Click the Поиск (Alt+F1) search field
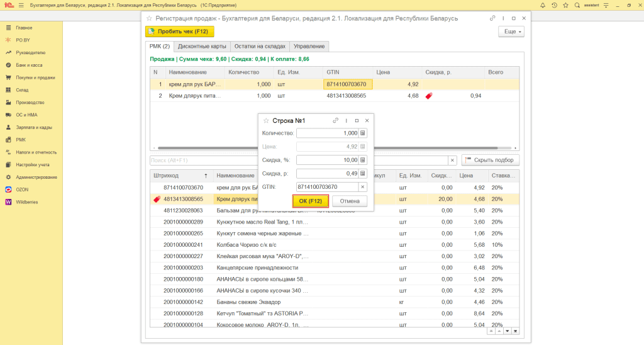 click(204, 160)
